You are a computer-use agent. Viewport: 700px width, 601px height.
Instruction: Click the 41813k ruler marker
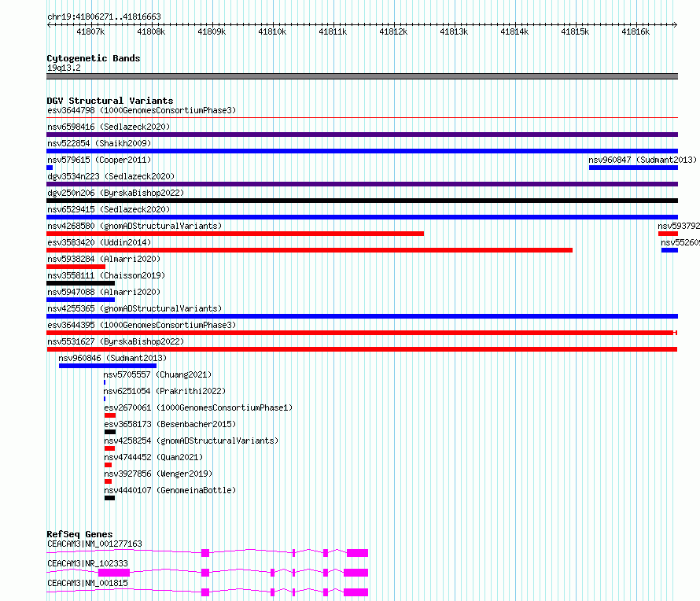pyautogui.click(x=454, y=31)
